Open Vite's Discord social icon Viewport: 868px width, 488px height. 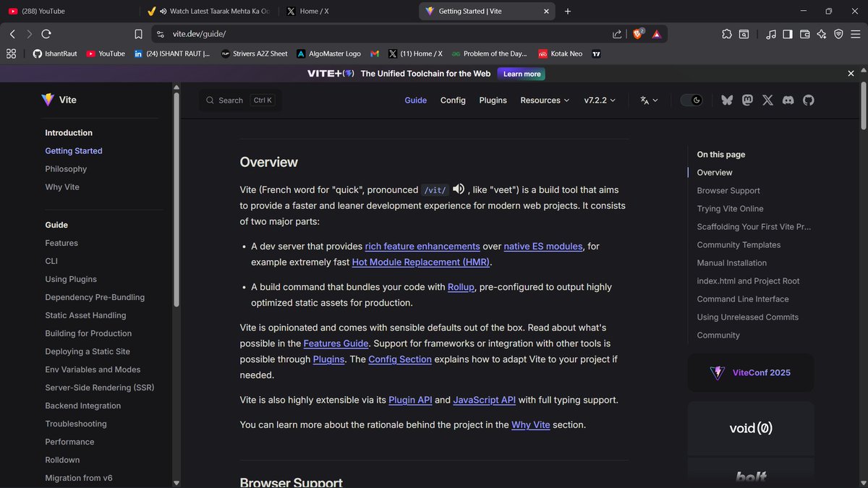click(788, 100)
